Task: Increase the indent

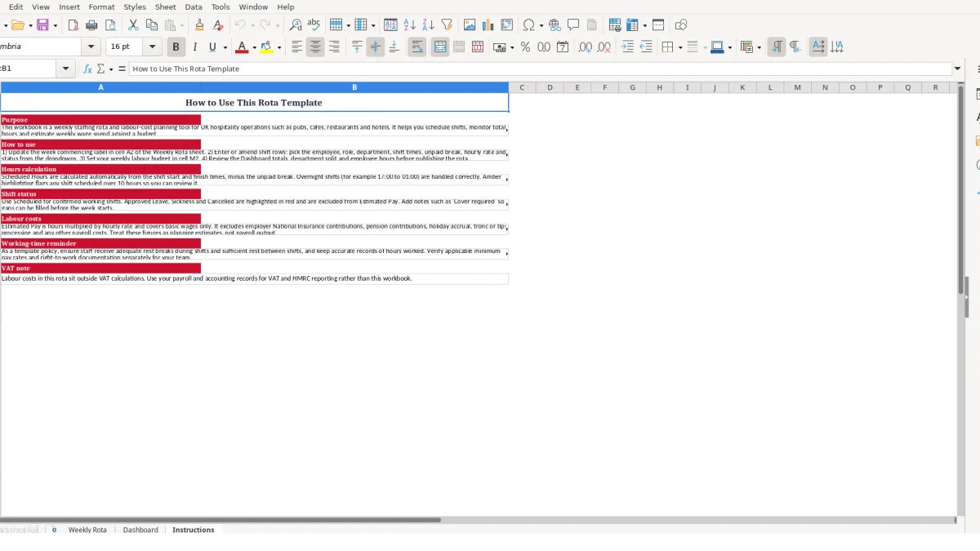Action: pyautogui.click(x=627, y=47)
